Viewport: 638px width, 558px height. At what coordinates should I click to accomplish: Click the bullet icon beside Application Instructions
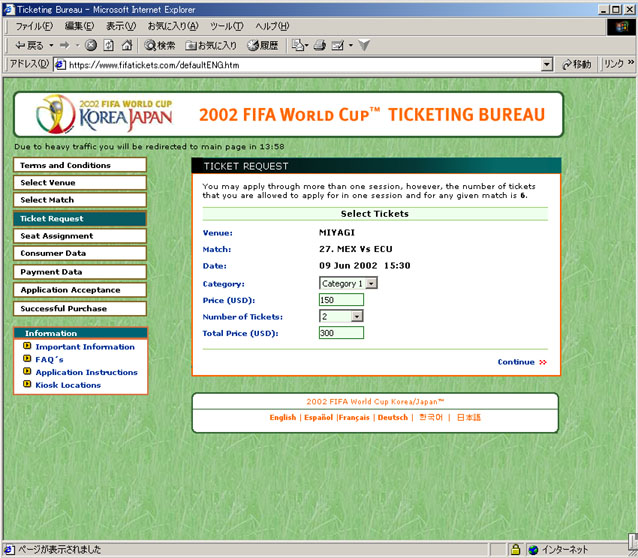27,371
